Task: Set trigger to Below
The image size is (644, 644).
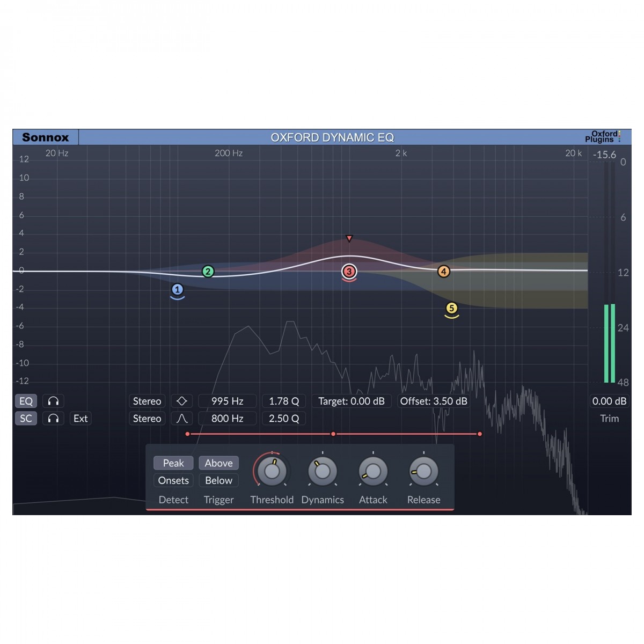Action: 218,480
